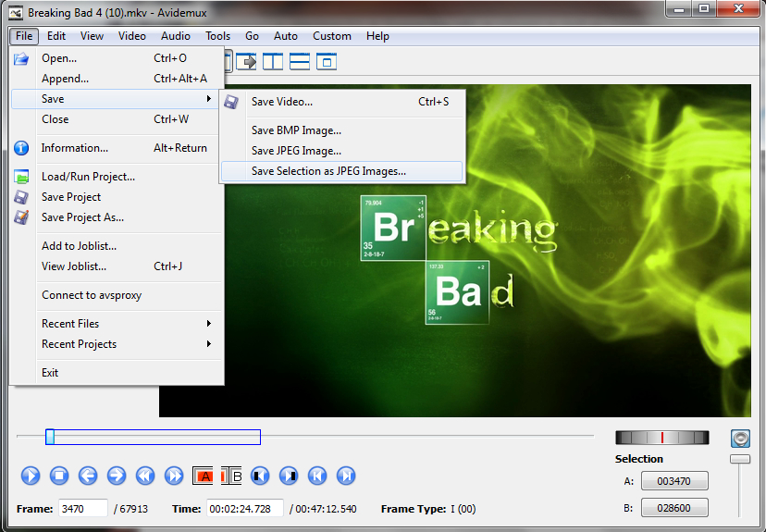Choose Save Project entry

tap(117, 197)
